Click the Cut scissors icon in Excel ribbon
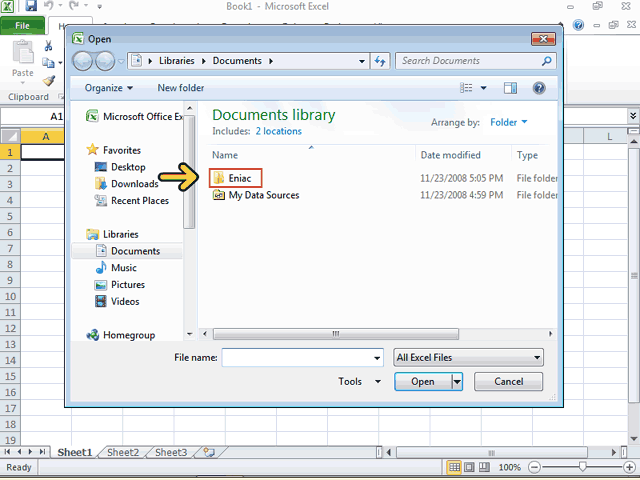This screenshot has width=640, height=480. click(49, 46)
